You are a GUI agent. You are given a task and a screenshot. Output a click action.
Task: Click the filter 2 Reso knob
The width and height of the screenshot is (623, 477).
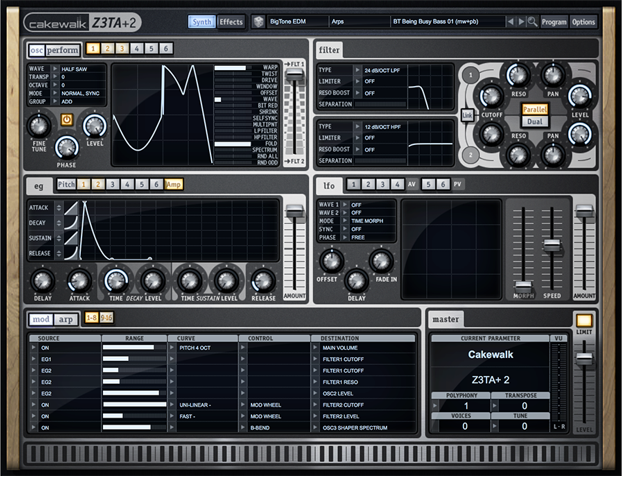pos(518,155)
